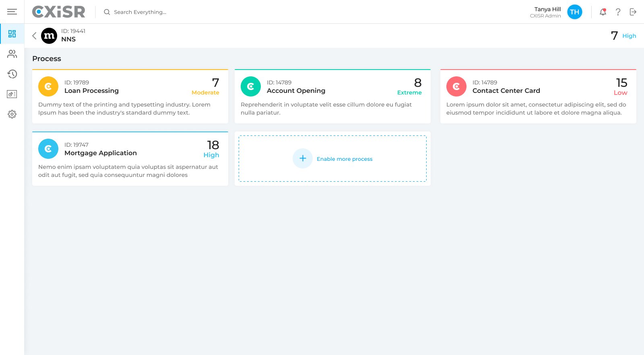The image size is (644, 355).
Task: Click the Enable more process link
Action: pos(345,159)
